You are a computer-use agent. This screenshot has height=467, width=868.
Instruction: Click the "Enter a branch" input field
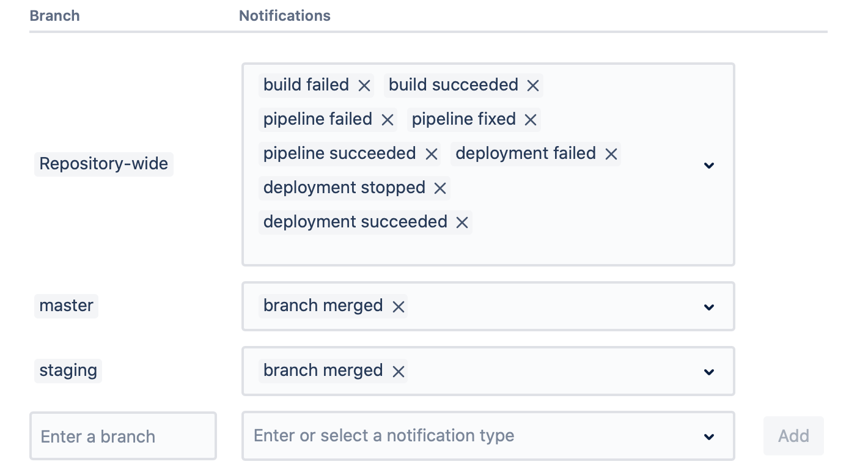click(122, 436)
